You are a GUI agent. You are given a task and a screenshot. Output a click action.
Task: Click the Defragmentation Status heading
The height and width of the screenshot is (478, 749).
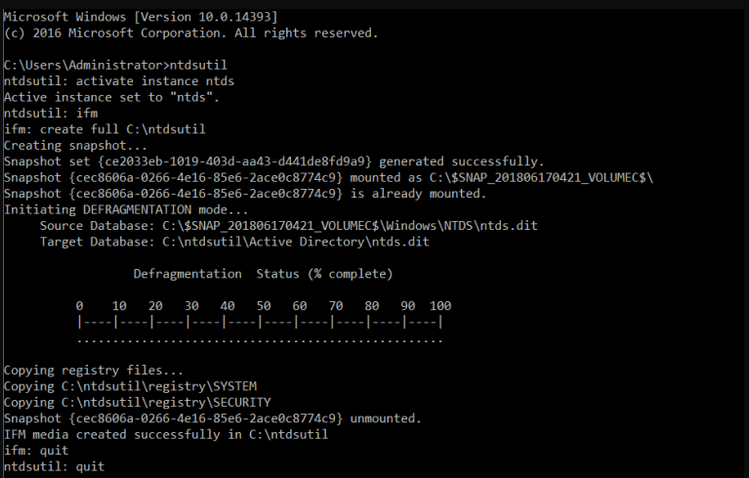click(x=263, y=274)
